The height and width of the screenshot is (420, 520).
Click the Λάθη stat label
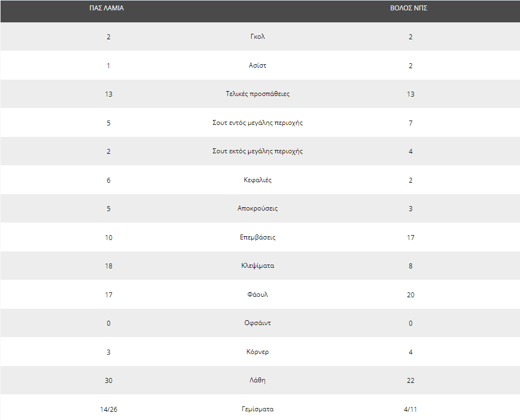(x=258, y=381)
